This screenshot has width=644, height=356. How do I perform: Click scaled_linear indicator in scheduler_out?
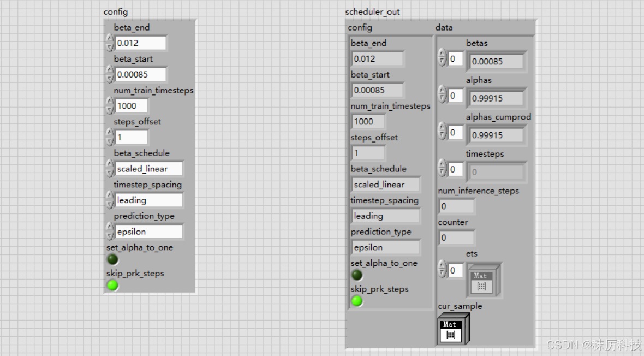386,184
